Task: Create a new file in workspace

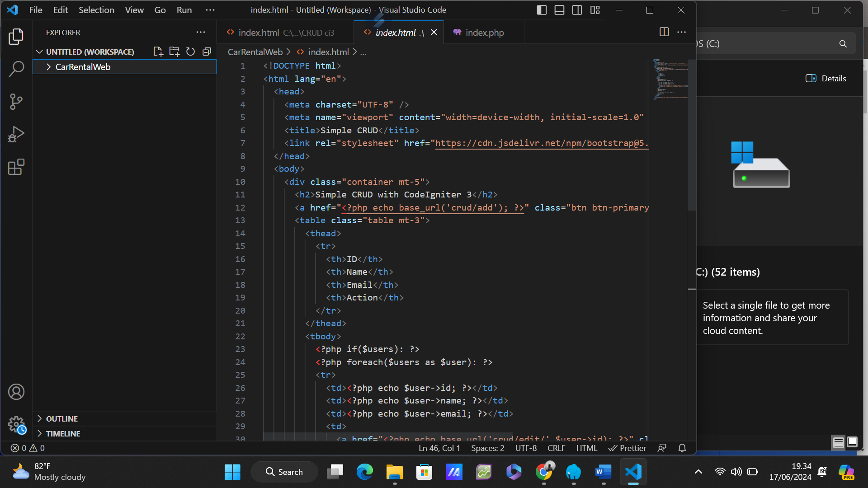Action: click(x=158, y=52)
